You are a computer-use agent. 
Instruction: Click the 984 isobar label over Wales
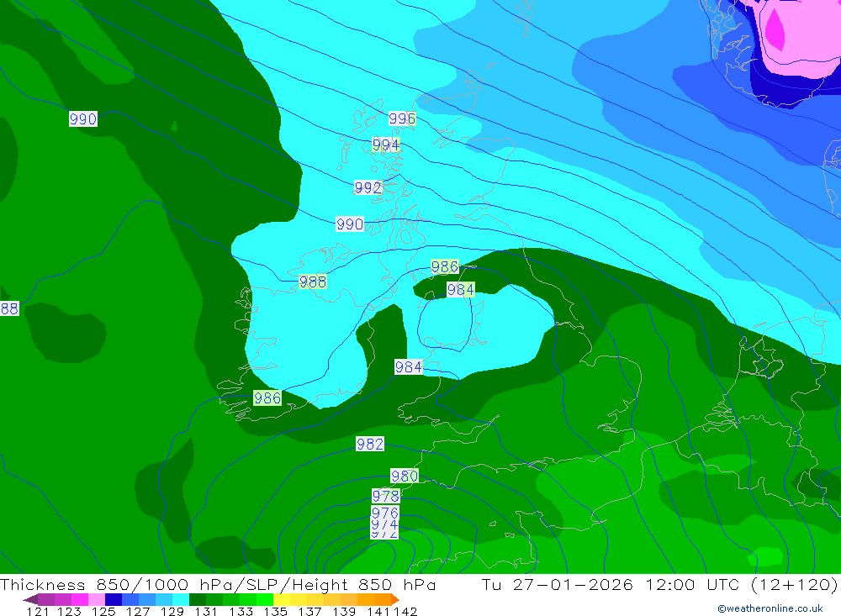coord(408,367)
